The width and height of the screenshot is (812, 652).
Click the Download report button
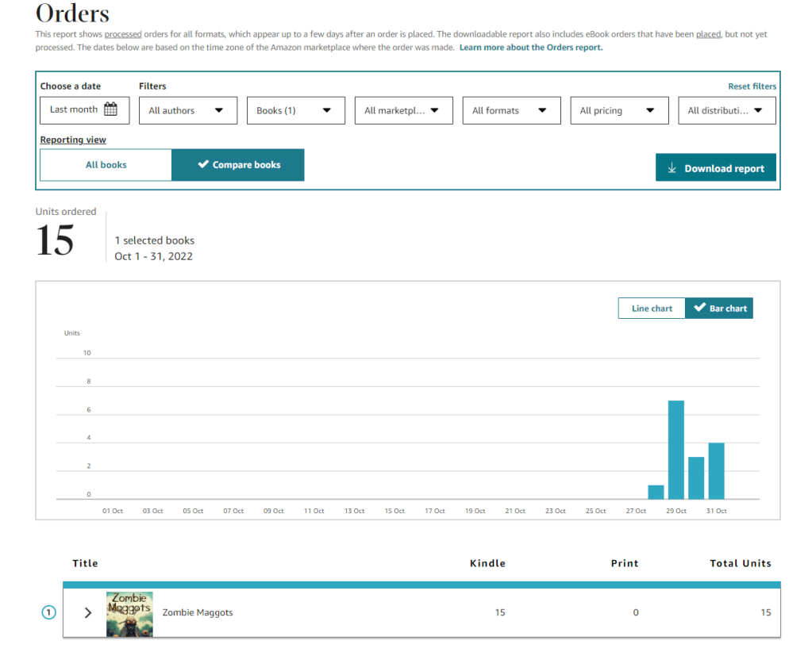(715, 168)
